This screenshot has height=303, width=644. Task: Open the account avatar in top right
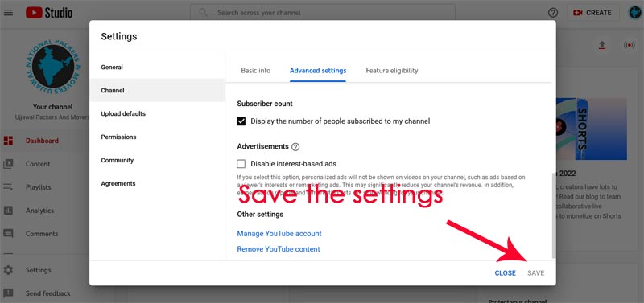point(635,13)
